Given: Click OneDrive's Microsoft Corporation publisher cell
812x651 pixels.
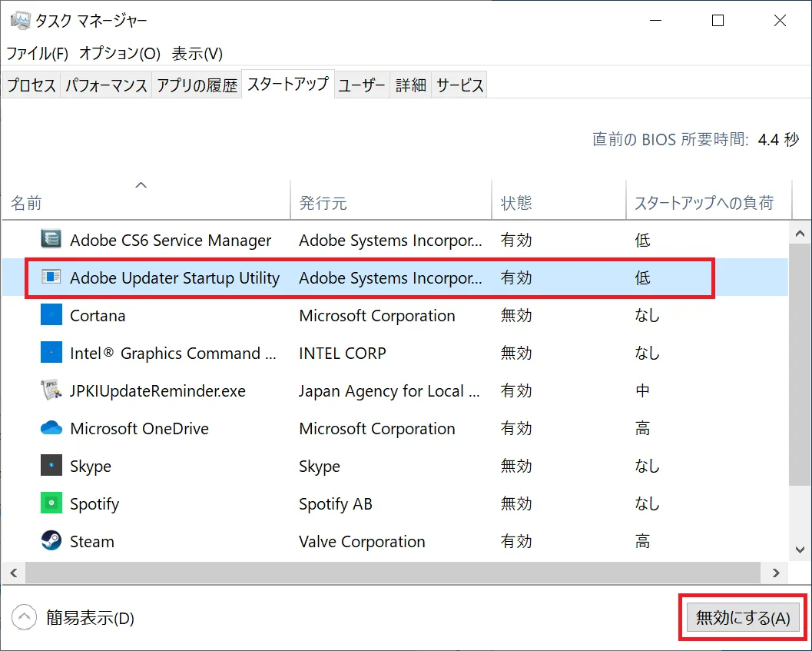Looking at the screenshot, I should pos(376,429).
